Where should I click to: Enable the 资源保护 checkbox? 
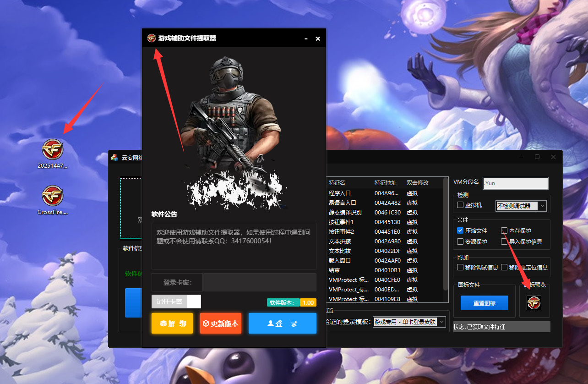pyautogui.click(x=461, y=241)
